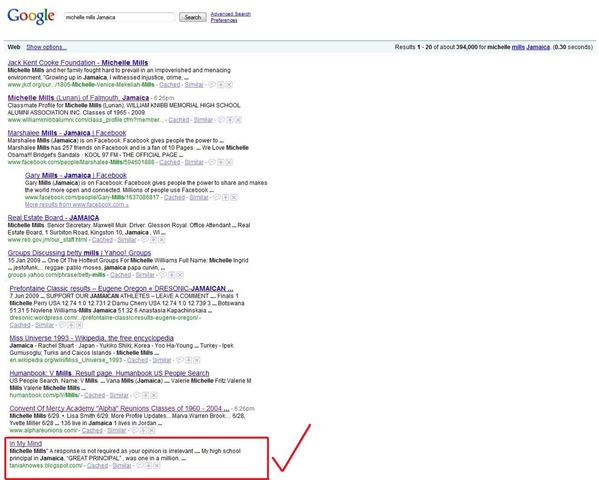Open the Preferences link
Image resolution: width=599 pixels, height=480 pixels.
coord(224,20)
